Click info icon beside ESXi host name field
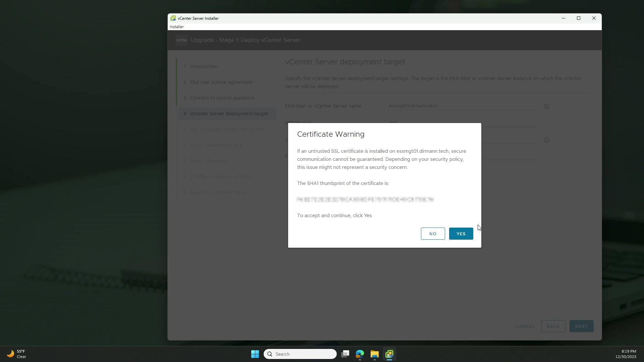Image resolution: width=644 pixels, height=362 pixels. coord(547,107)
